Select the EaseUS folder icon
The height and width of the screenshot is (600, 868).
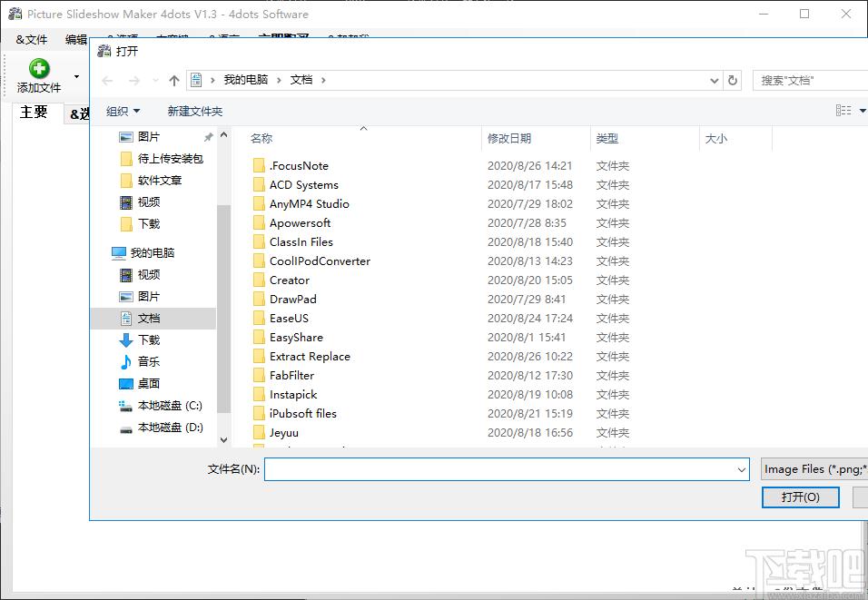(x=259, y=319)
